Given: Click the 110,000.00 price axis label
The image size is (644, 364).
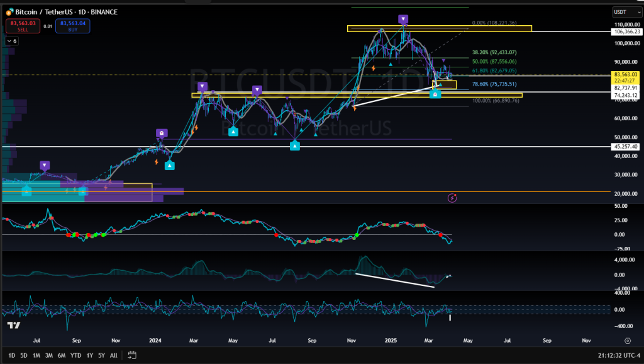Looking at the screenshot, I should point(626,25).
